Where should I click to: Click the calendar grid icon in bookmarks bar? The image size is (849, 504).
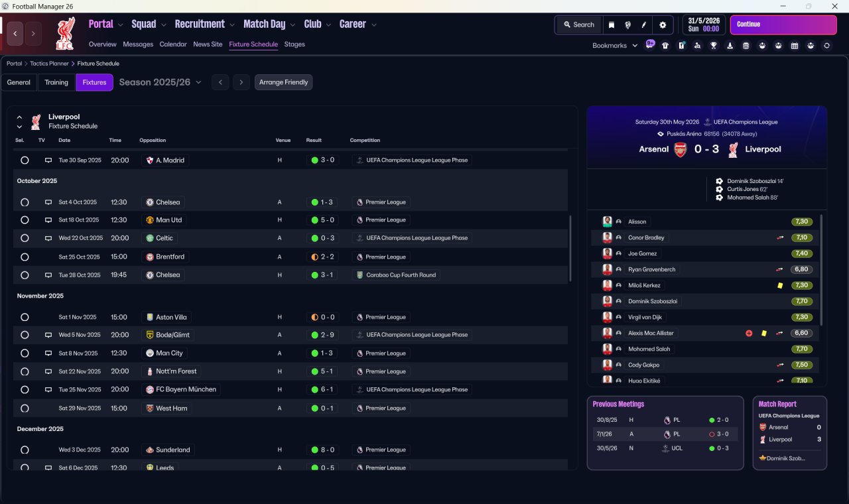[x=795, y=46]
